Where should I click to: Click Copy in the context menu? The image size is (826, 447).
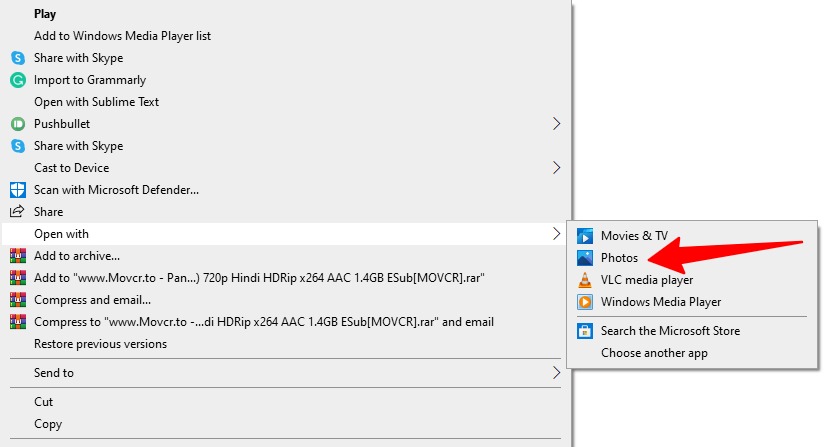pos(48,424)
